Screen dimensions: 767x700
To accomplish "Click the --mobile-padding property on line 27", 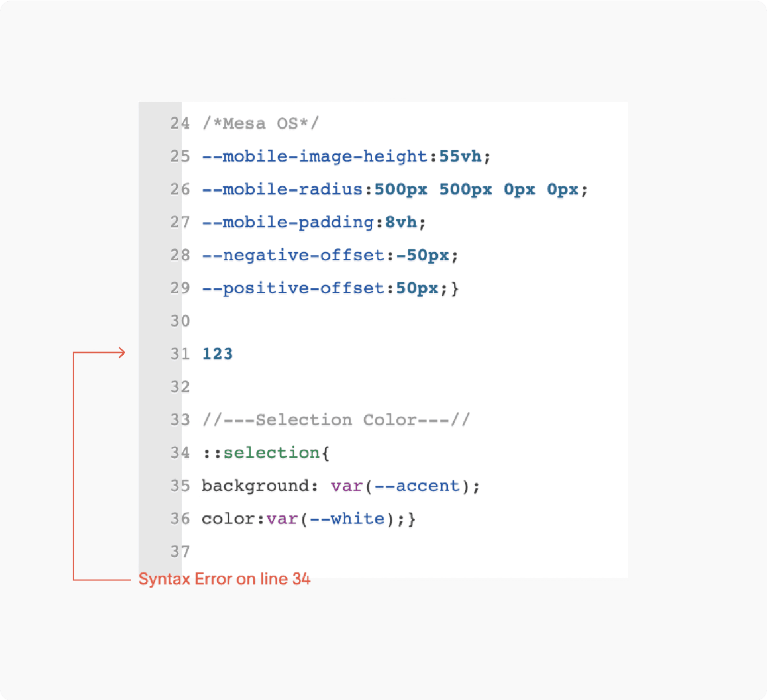I will click(288, 222).
